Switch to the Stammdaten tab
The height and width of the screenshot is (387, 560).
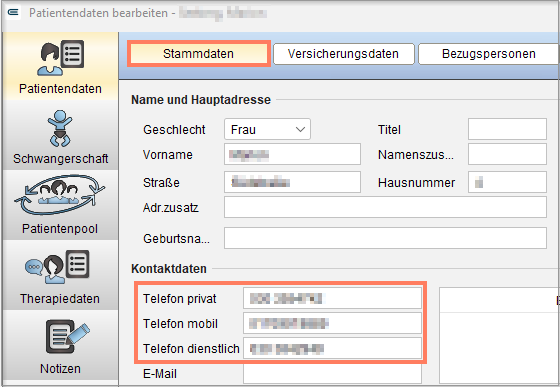pos(198,54)
